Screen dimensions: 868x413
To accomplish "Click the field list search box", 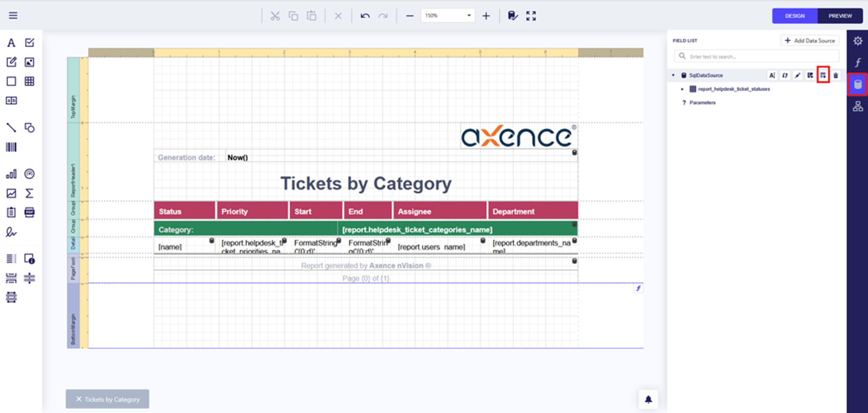I will 759,56.
